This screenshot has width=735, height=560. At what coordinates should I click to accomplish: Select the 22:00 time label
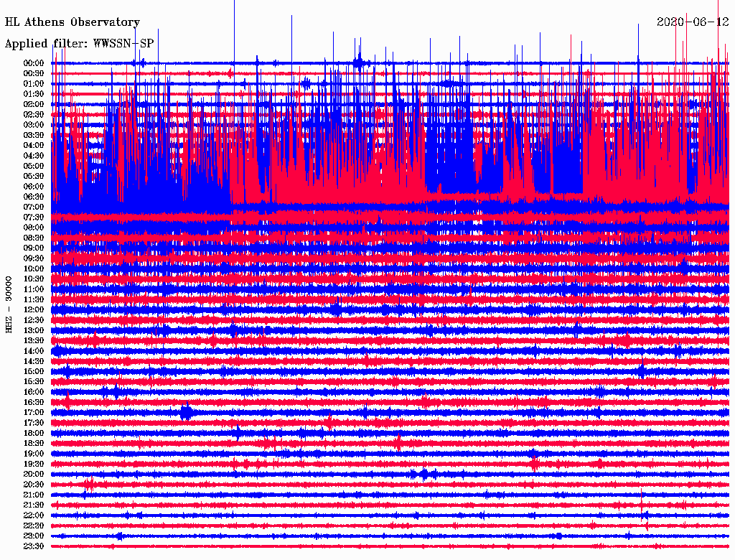[x=34, y=515]
